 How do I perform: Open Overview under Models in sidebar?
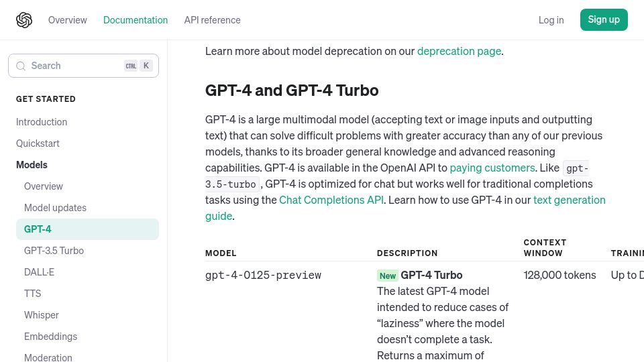tap(44, 186)
